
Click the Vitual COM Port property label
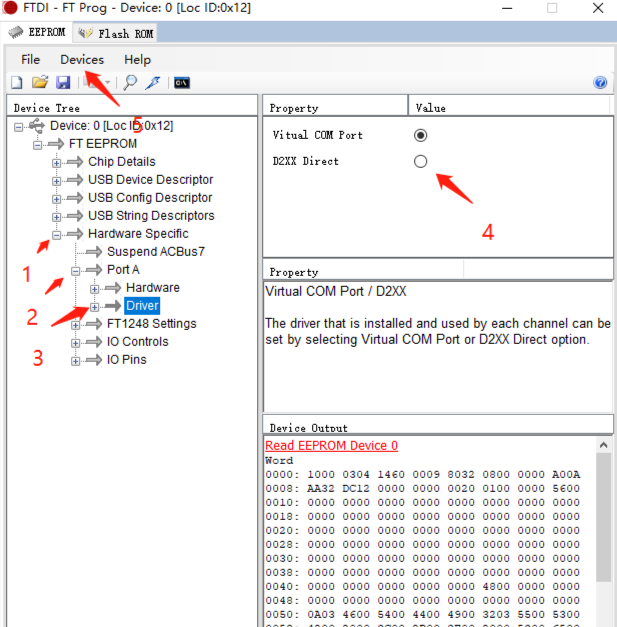(317, 135)
